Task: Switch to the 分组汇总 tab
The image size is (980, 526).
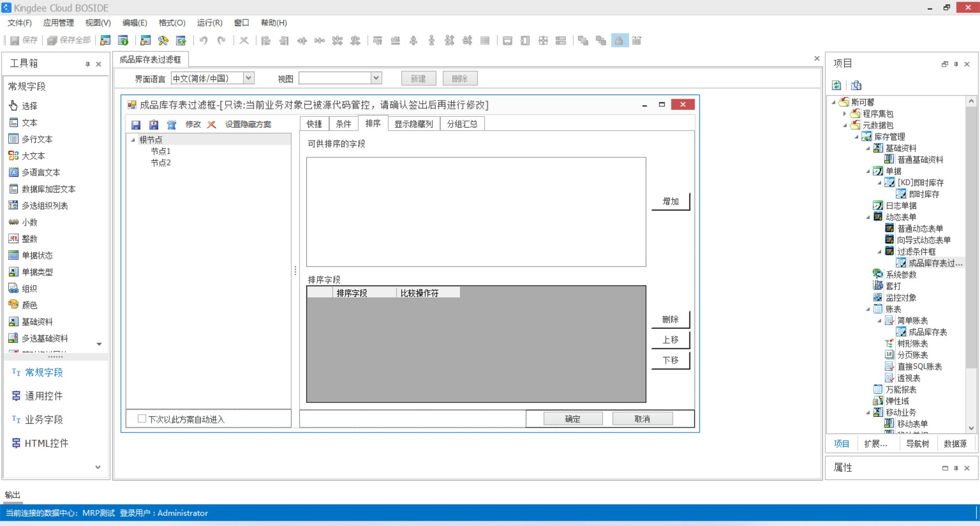Action: click(462, 124)
